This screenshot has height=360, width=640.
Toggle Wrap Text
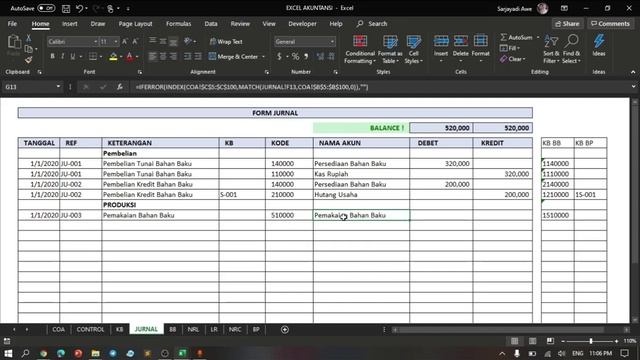[226, 41]
